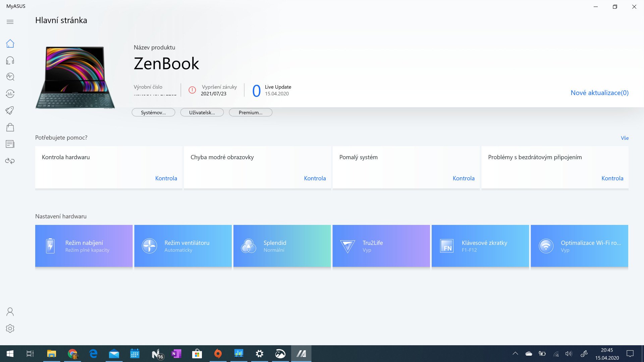Open Link to MyASUS sidebar icon
Image resolution: width=644 pixels, height=362 pixels.
[10, 161]
